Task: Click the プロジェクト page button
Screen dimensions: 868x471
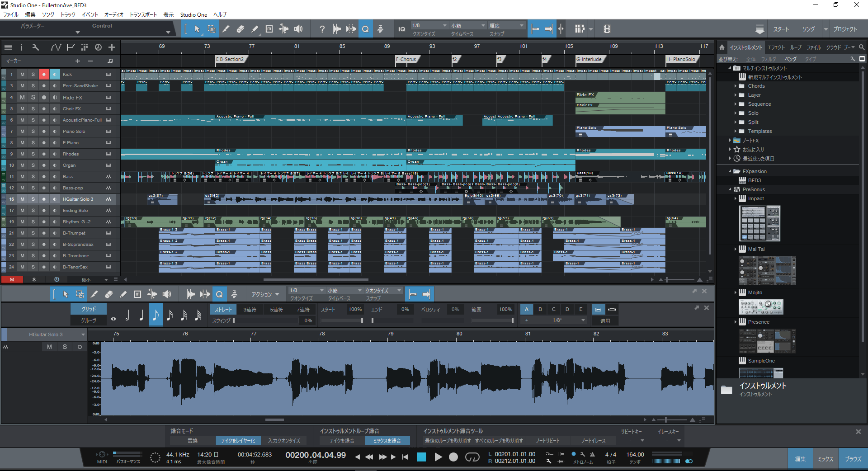Action: [x=845, y=29]
